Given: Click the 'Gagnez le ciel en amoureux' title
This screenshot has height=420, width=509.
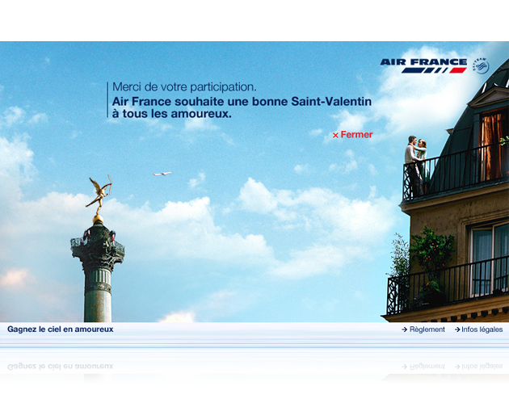Looking at the screenshot, I should [x=61, y=329].
